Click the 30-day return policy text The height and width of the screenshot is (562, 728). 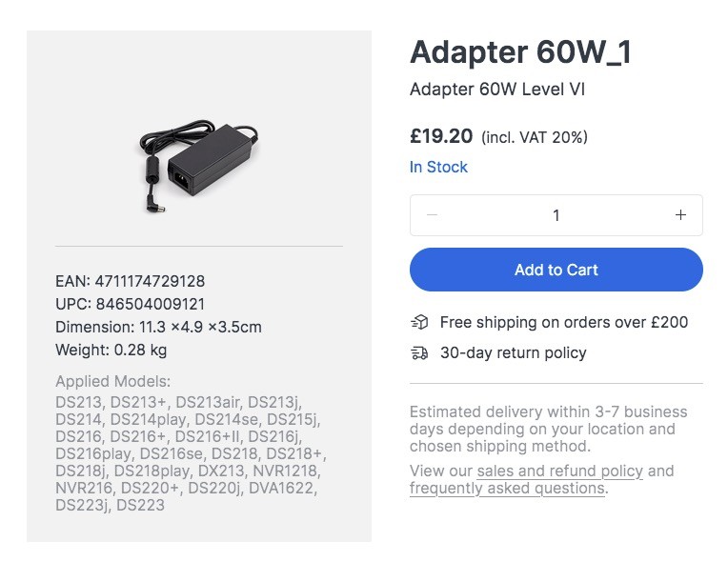click(513, 352)
